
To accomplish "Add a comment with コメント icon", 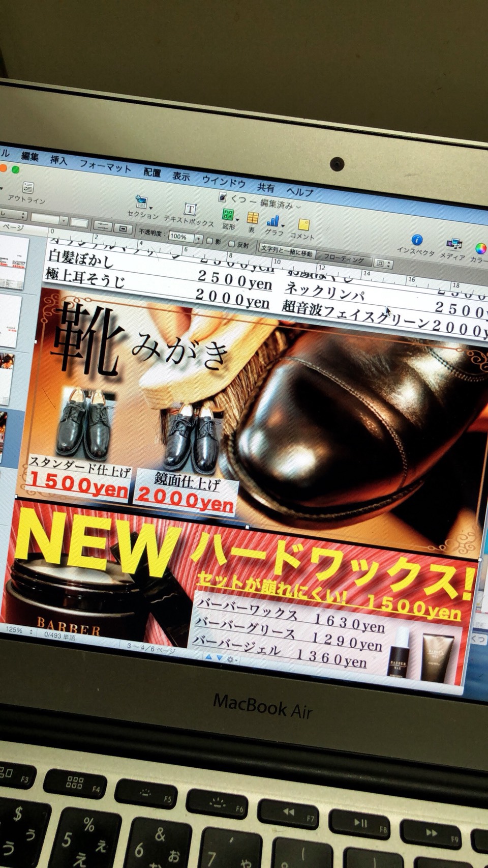I will click(303, 225).
